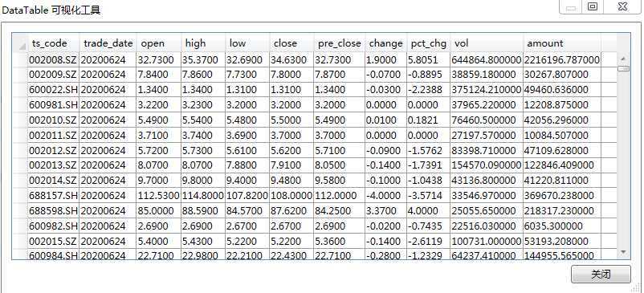Select open value 112.5300

point(158,196)
